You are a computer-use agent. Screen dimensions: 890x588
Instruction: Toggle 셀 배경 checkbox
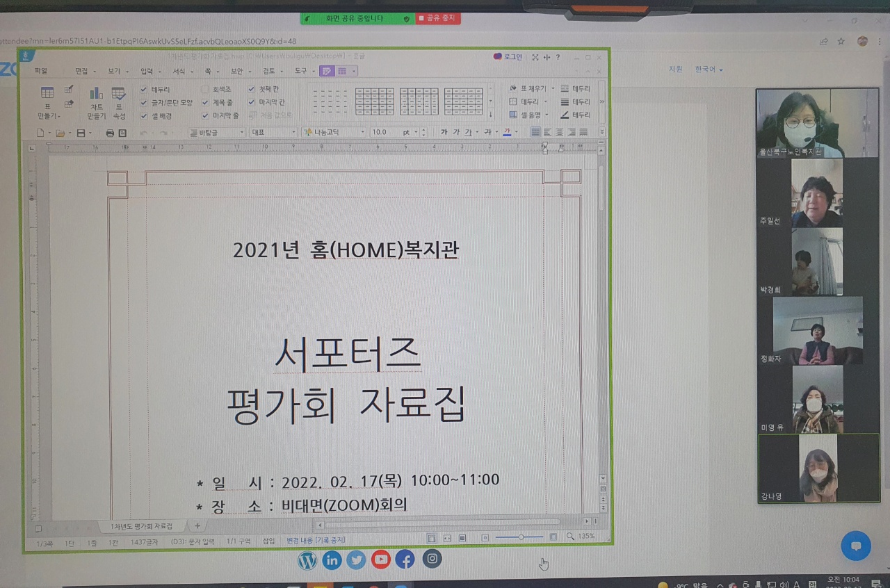point(144,116)
